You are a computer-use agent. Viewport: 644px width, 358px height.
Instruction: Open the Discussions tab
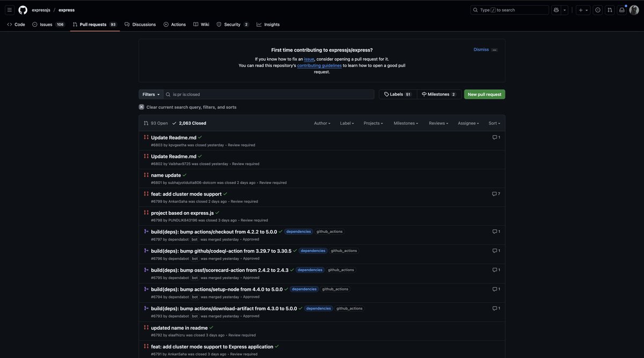140,25
